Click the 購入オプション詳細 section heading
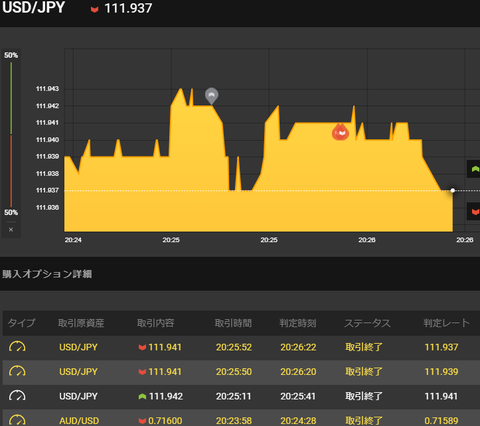This screenshot has height=426, width=480. tap(47, 274)
